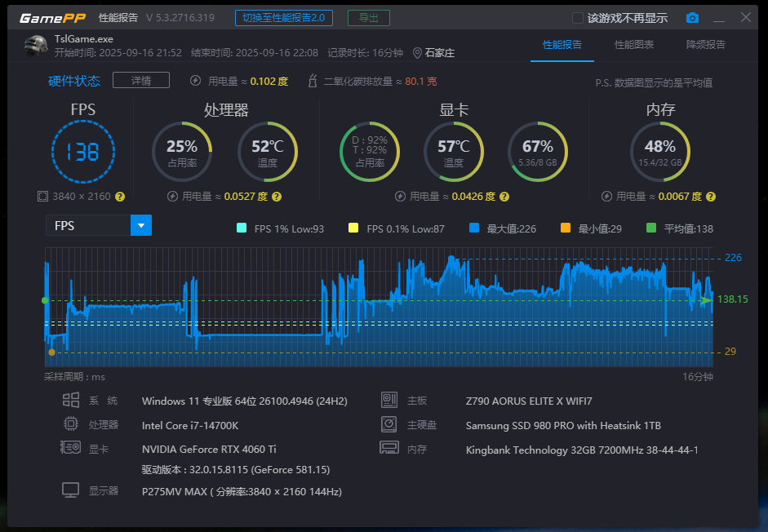Click the 主硬盘 disk icon

pyautogui.click(x=389, y=424)
